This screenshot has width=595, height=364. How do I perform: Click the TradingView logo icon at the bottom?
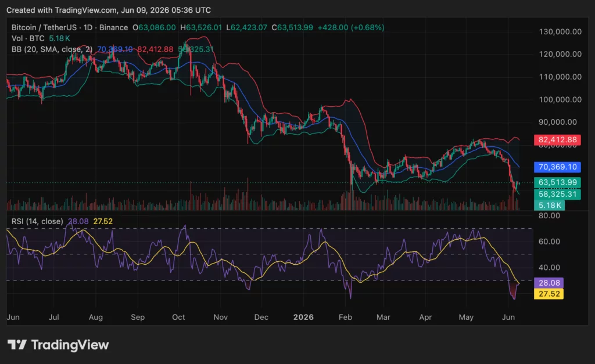click(x=17, y=345)
